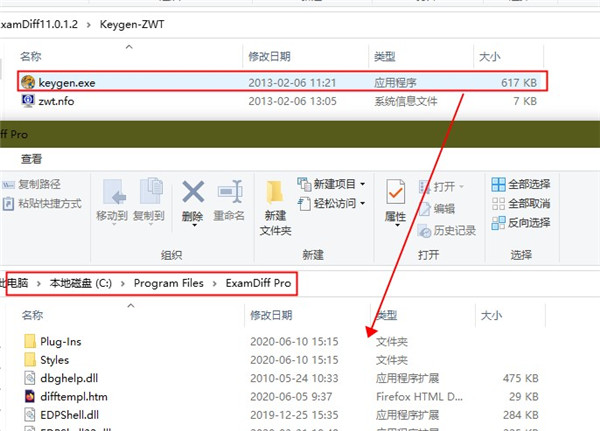600x431 pixels.
Task: Click 全部取消 in the ribbon
Action: pos(521,203)
